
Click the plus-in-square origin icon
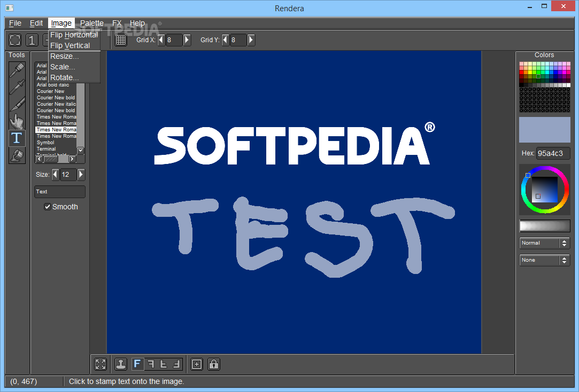tap(197, 364)
